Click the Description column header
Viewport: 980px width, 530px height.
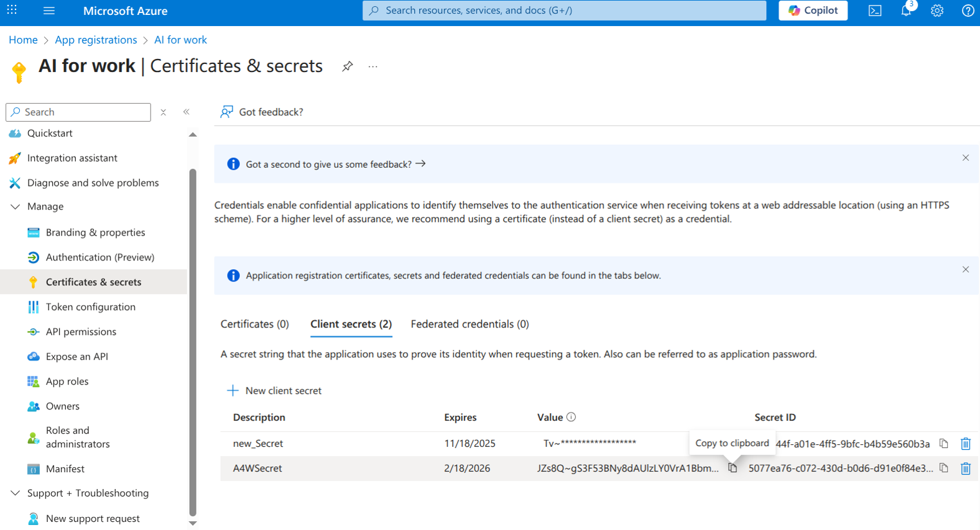point(259,418)
